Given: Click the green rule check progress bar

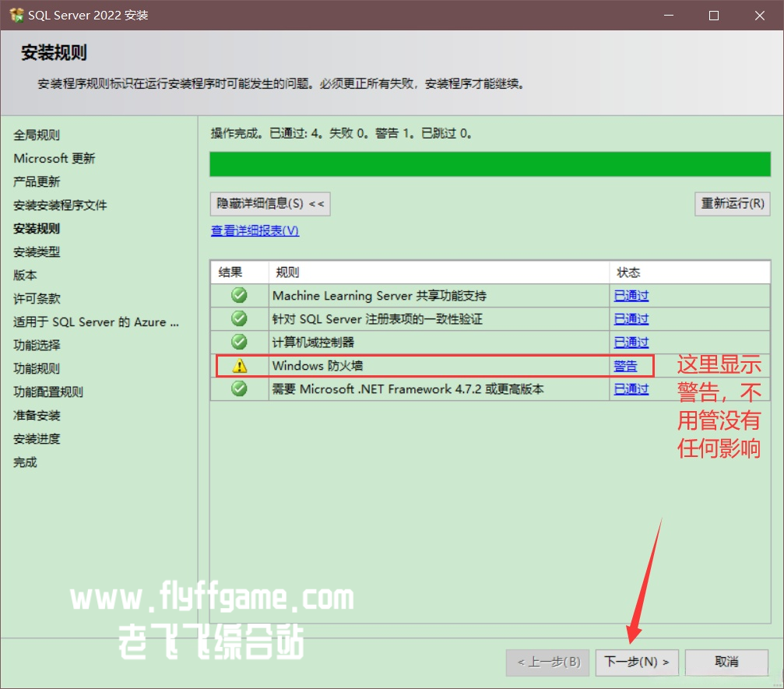Looking at the screenshot, I should click(490, 164).
